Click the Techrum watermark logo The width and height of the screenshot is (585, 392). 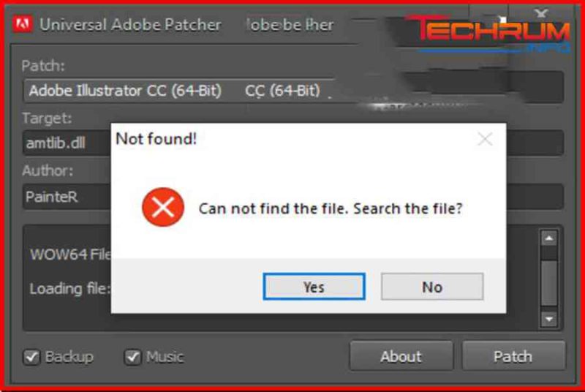[488, 33]
